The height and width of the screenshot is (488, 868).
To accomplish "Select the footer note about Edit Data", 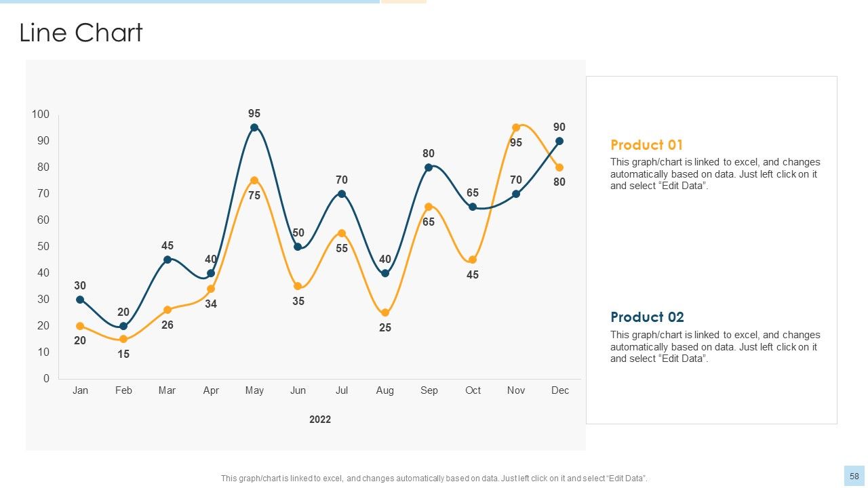I will [434, 479].
